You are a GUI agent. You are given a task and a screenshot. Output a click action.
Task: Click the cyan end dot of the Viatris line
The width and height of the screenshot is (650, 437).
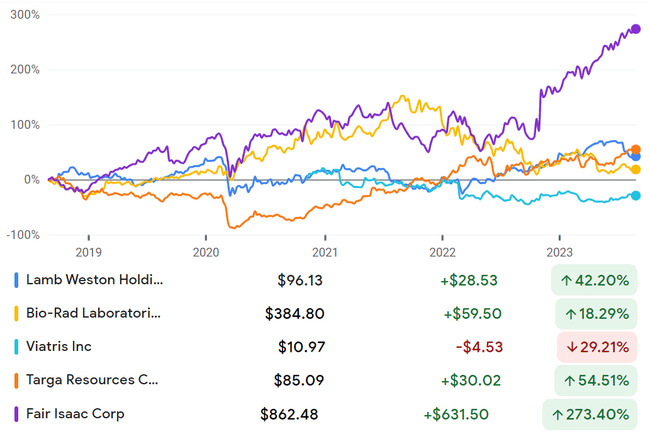(x=636, y=195)
